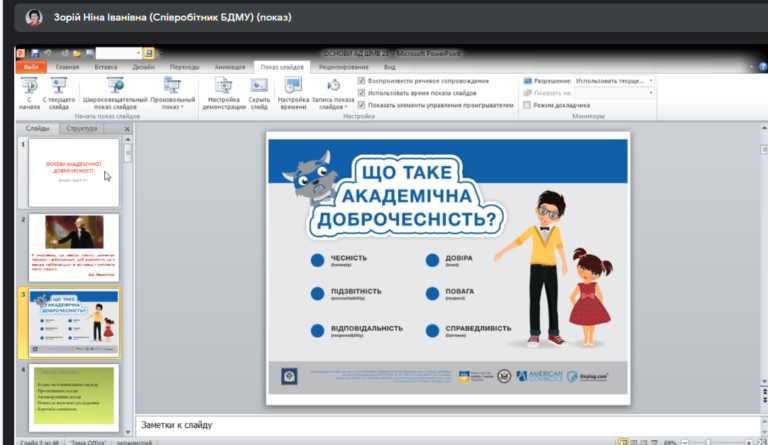This screenshot has height=445, width=768.
Task: Open the 'Файл' backstage menu
Action: [31, 67]
